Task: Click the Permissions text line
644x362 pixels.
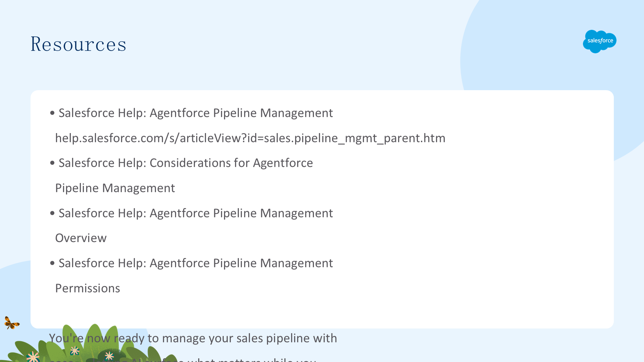Action: coord(88,288)
